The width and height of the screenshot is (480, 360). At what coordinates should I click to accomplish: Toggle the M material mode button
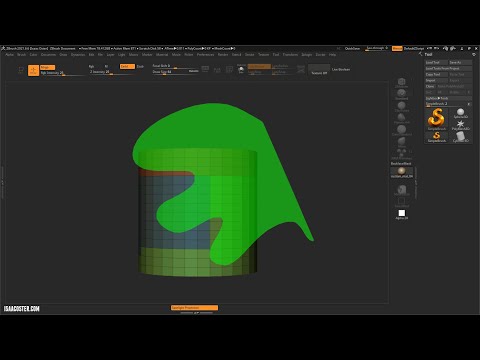[x=106, y=66]
